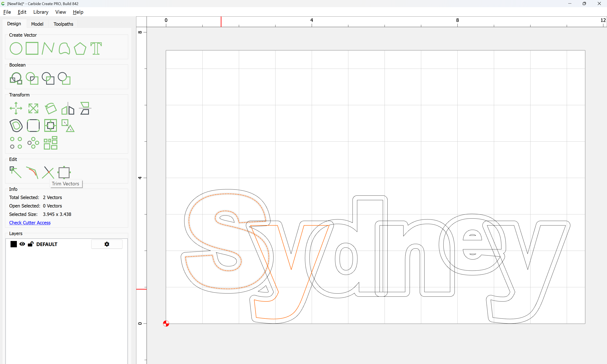The height and width of the screenshot is (364, 607).
Task: Select the Circle vector tool
Action: click(x=16, y=48)
